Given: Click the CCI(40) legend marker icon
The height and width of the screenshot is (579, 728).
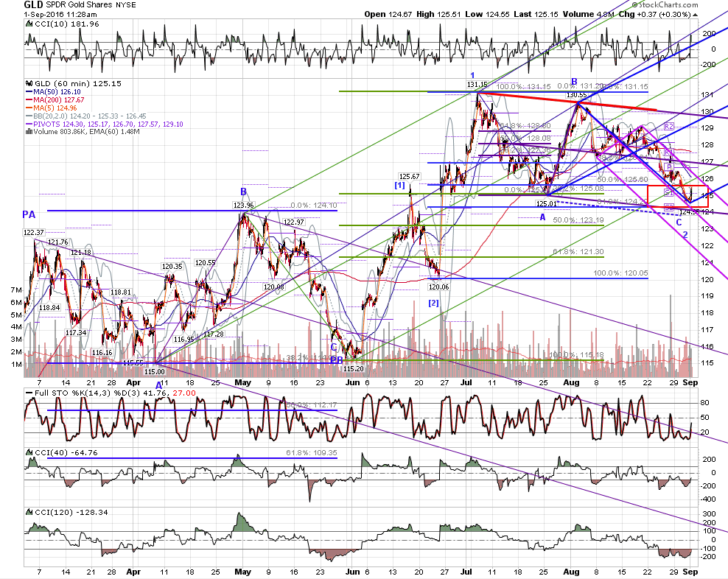Looking at the screenshot, I should click(29, 453).
